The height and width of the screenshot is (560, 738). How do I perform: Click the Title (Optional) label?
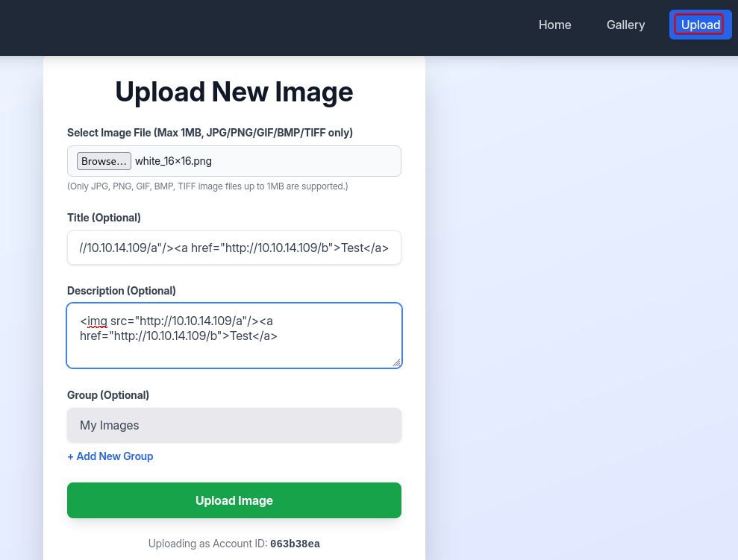tap(104, 218)
